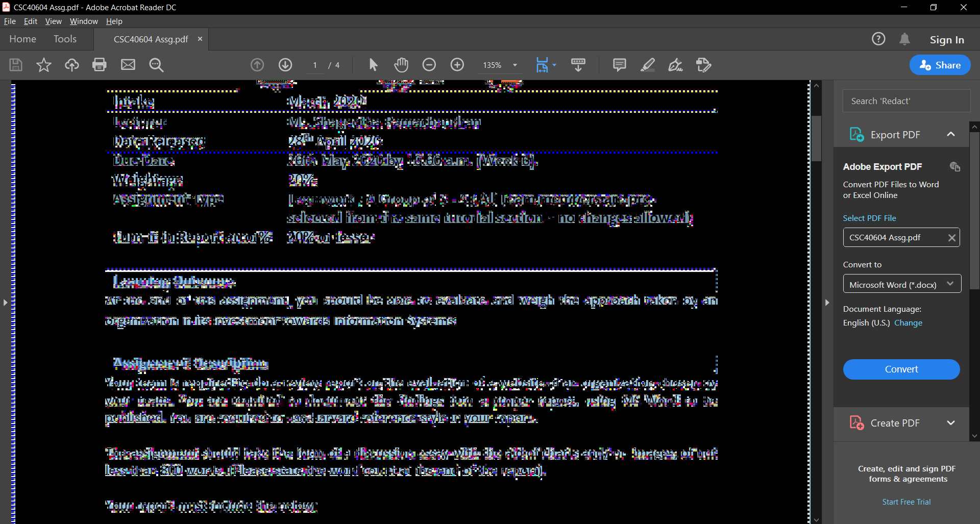The height and width of the screenshot is (524, 980).
Task: Switch to the Tools tab
Action: pyautogui.click(x=65, y=39)
